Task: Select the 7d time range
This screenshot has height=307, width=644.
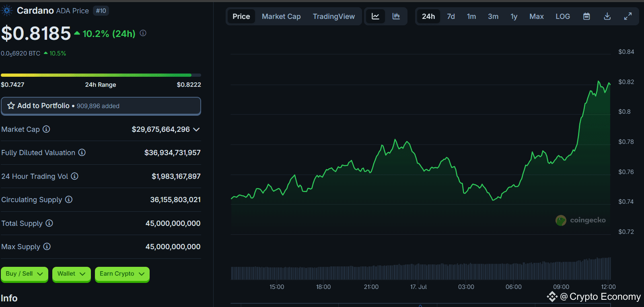Action: click(451, 16)
